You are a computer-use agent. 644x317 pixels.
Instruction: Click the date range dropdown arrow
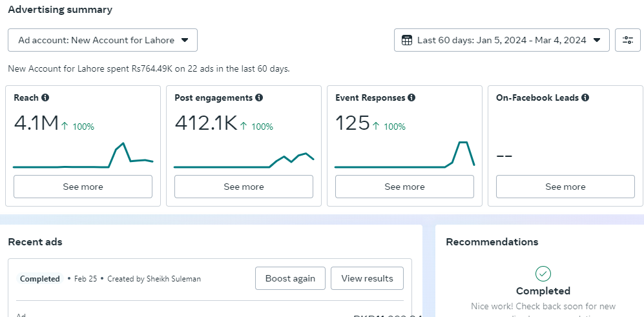pos(597,40)
